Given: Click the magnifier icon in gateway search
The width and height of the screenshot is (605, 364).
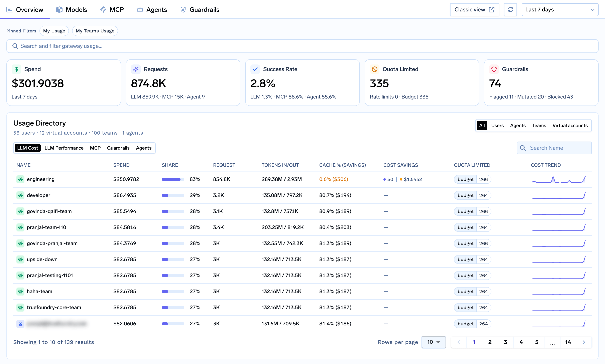Looking at the screenshot, I should tap(15, 46).
